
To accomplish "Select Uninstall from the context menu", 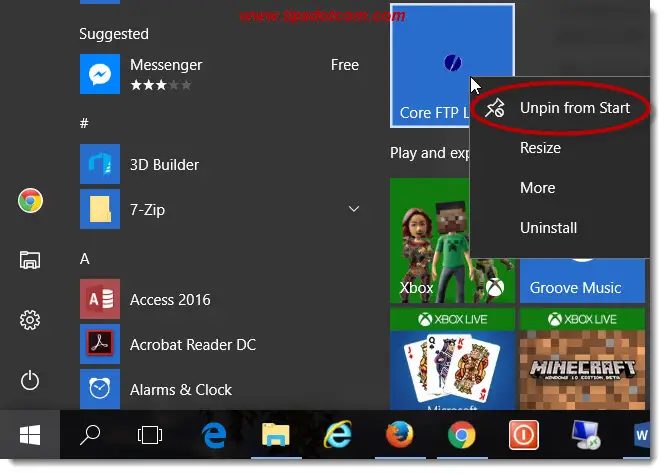I will pos(560,228).
